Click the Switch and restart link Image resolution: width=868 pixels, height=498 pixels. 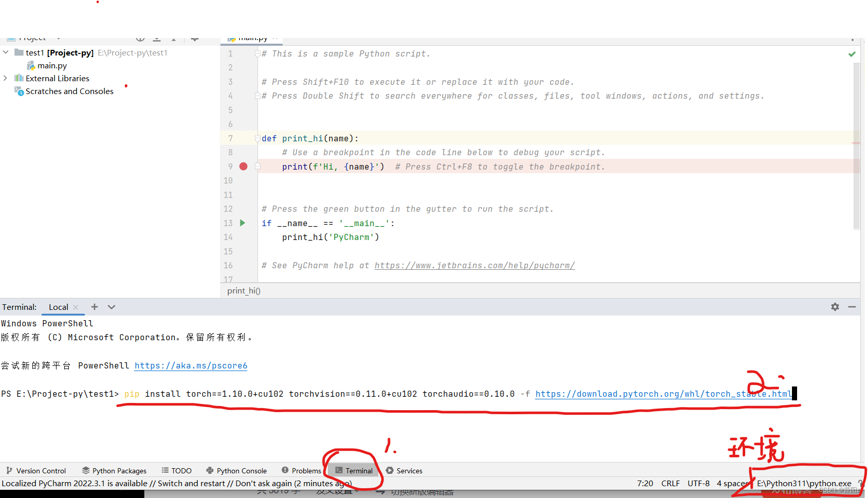point(191,483)
